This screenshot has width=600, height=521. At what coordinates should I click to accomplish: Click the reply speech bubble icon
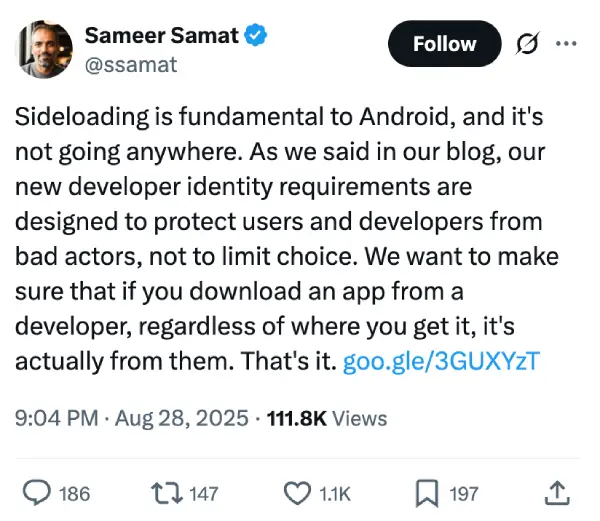(x=37, y=493)
